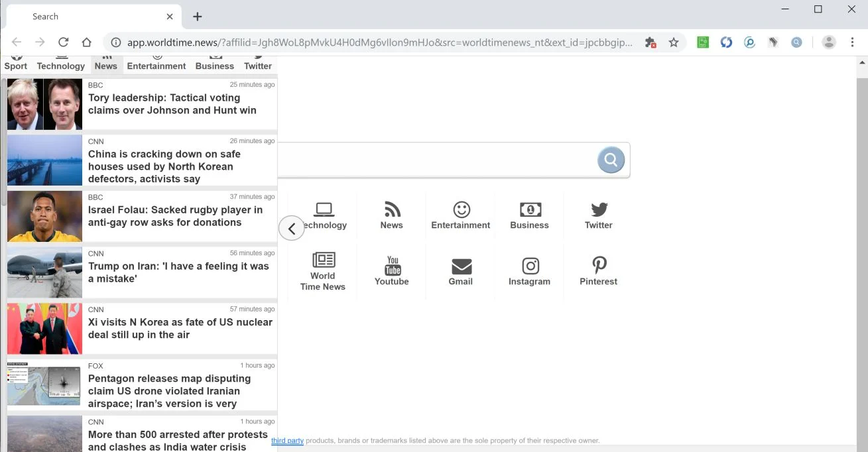Screen dimensions: 868x452
Task: Click the Pentagon drone map thumbnail
Action: pyautogui.click(x=44, y=384)
